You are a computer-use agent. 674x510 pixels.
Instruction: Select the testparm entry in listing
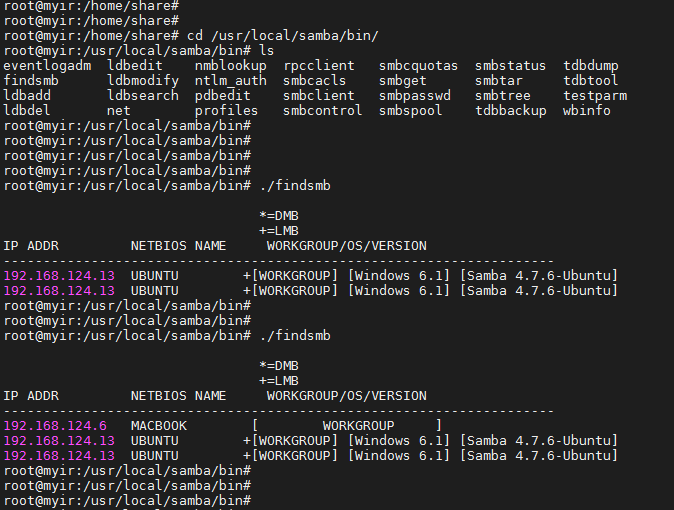coord(595,96)
